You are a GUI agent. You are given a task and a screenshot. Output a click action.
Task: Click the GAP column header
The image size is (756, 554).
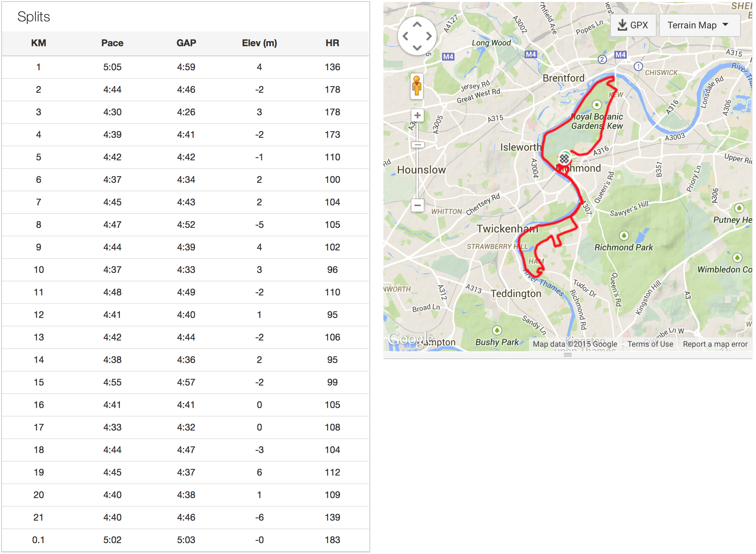click(186, 43)
